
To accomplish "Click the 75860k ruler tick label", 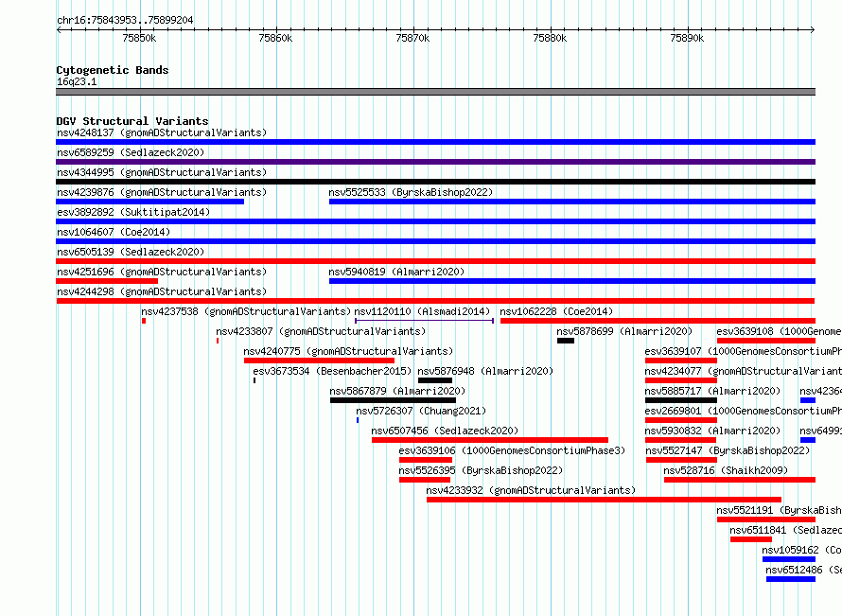I will (275, 38).
